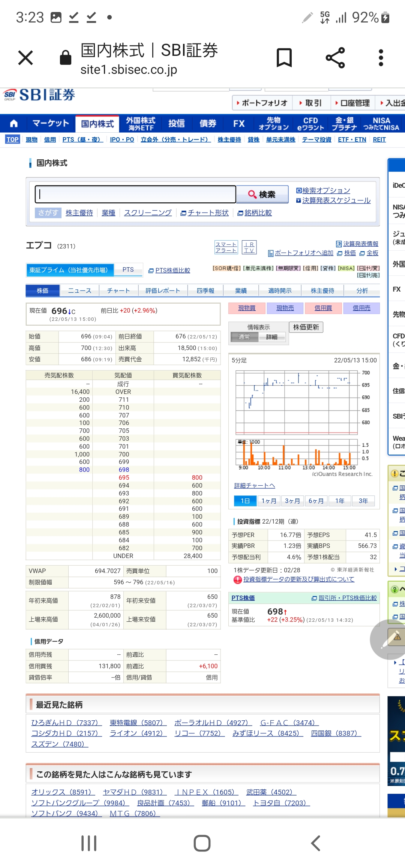Select 東証プライム market tab
Image resolution: width=405 pixels, height=868 pixels.
pos(70,270)
